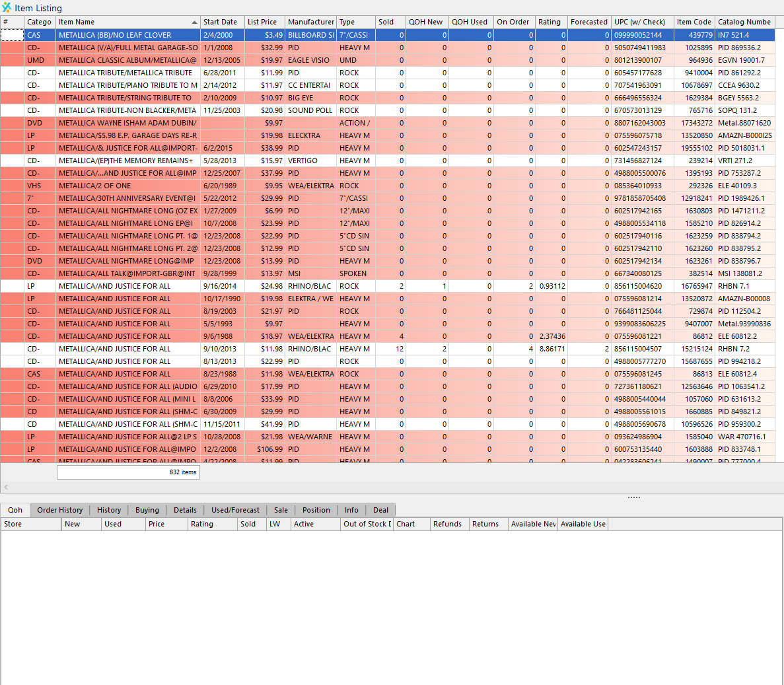
Task: Click rating value 2.37436
Action: (x=553, y=336)
